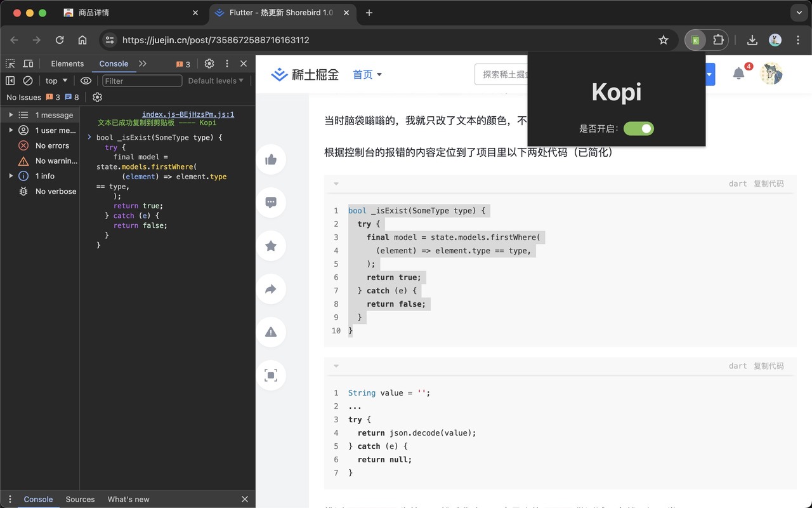
Task: Click the article like thumbs-up icon
Action: 271,159
